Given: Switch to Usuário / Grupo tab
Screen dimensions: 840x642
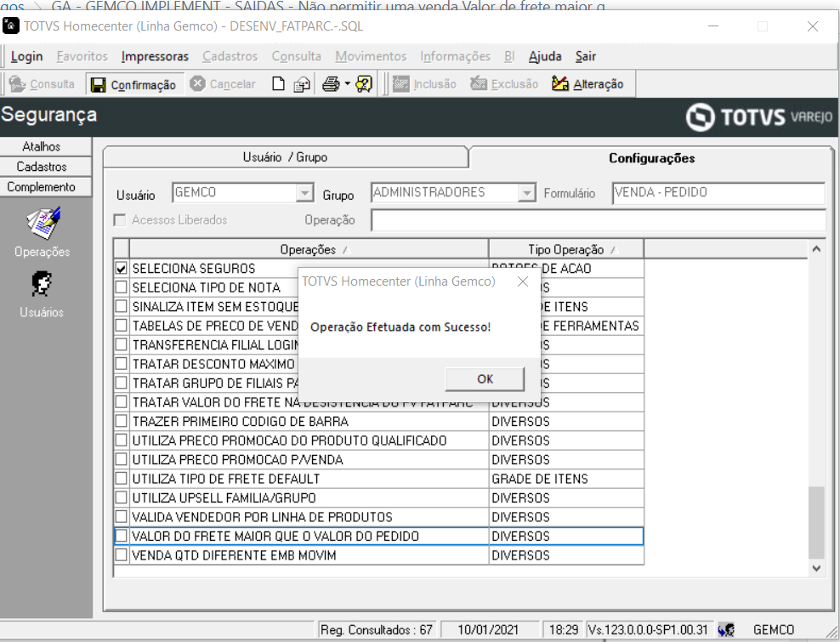Looking at the screenshot, I should point(285,157).
